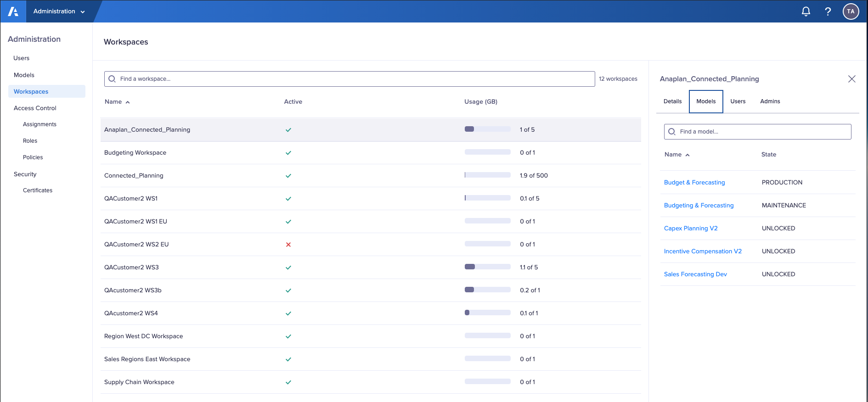
Task: Open the Administration dropdown in header
Action: pyautogui.click(x=59, y=11)
